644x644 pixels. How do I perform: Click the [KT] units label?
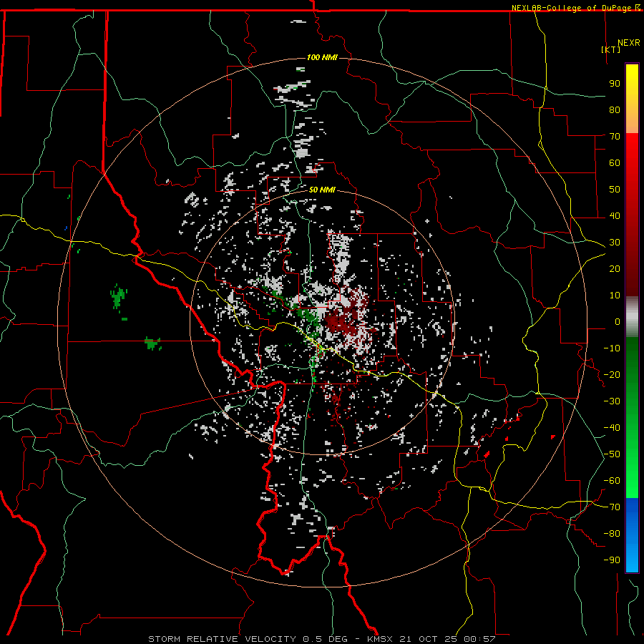point(611,49)
